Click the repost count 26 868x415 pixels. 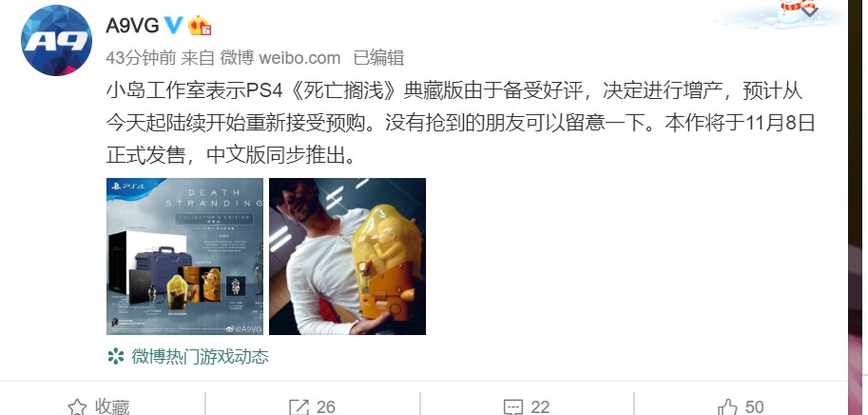click(325, 407)
